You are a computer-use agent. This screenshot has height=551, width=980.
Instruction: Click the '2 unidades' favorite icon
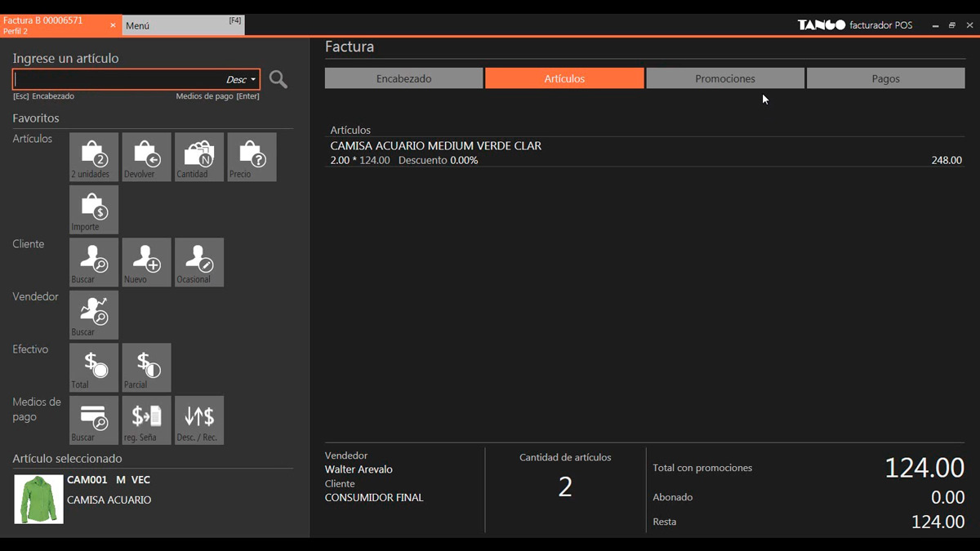[x=94, y=157]
